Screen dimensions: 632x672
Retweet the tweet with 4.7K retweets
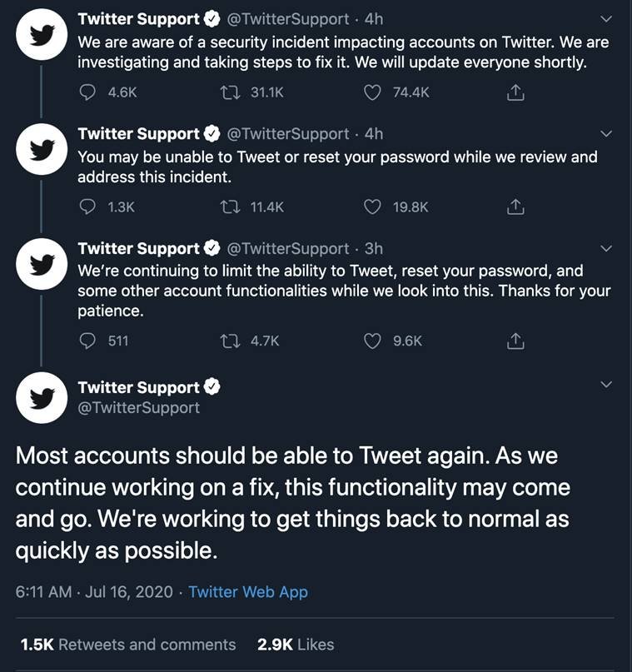coord(230,341)
